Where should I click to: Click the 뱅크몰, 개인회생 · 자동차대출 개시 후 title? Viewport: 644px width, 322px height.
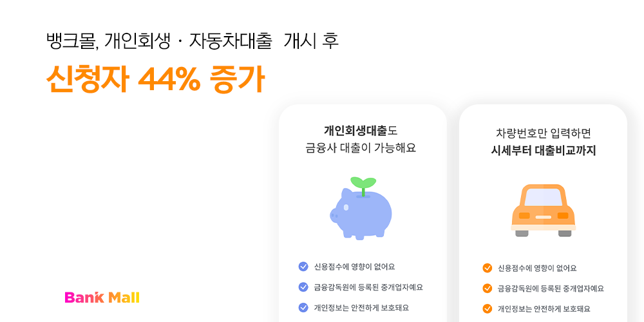[x=192, y=41]
